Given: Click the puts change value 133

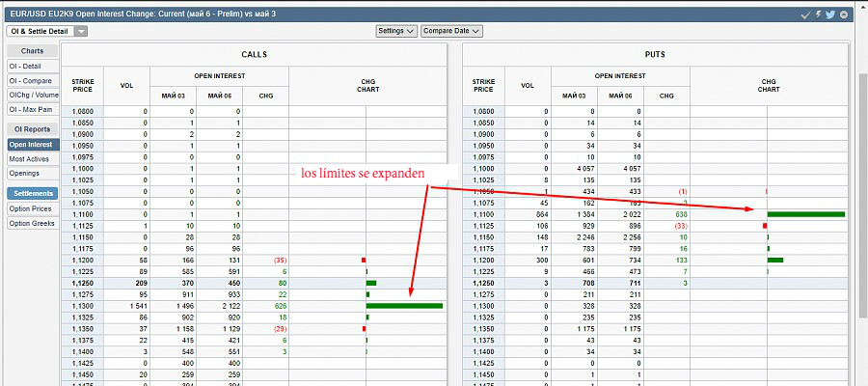Looking at the screenshot, I should 681,261.
